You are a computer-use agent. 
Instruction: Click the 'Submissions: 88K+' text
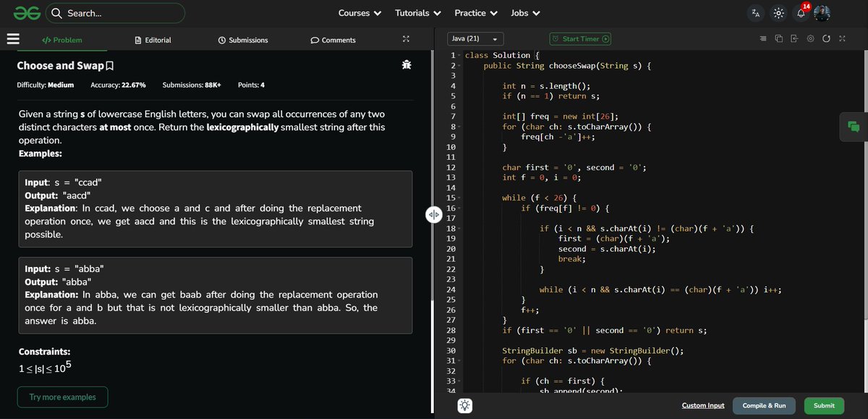[192, 85]
